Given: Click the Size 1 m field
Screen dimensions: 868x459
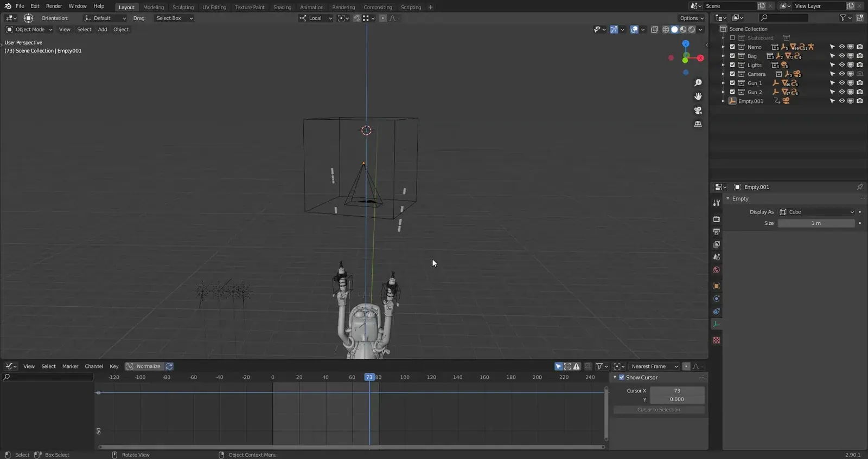Looking at the screenshot, I should [x=816, y=223].
